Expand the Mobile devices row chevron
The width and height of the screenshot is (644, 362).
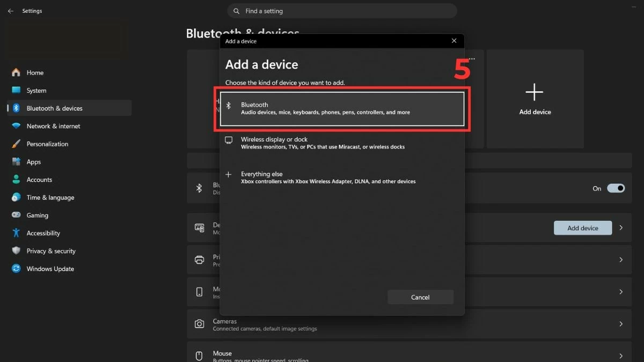coord(621,292)
